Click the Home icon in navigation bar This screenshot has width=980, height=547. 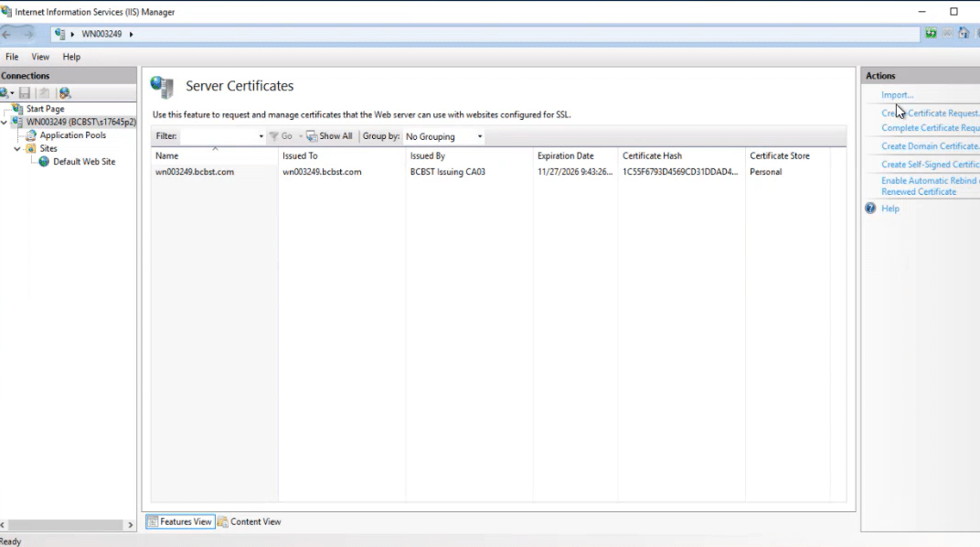tap(963, 34)
